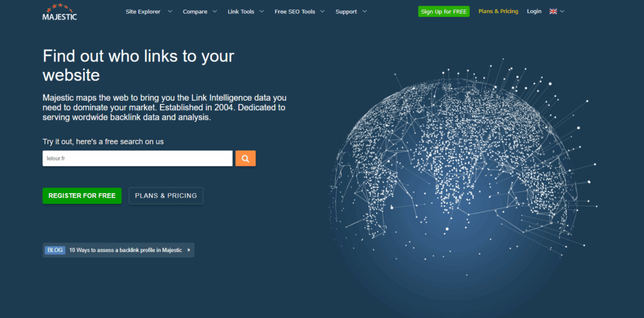Click 'Try it out, here's a free search on us'

pos(103,142)
